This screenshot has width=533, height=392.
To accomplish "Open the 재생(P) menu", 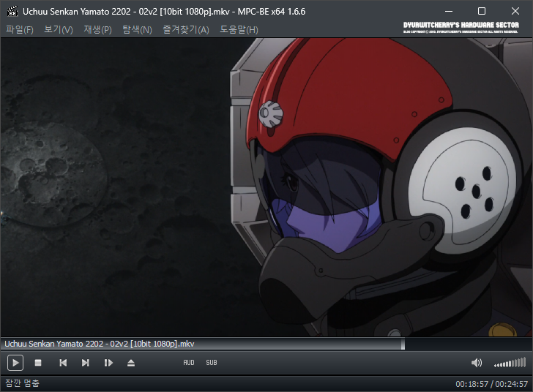I will [x=98, y=29].
